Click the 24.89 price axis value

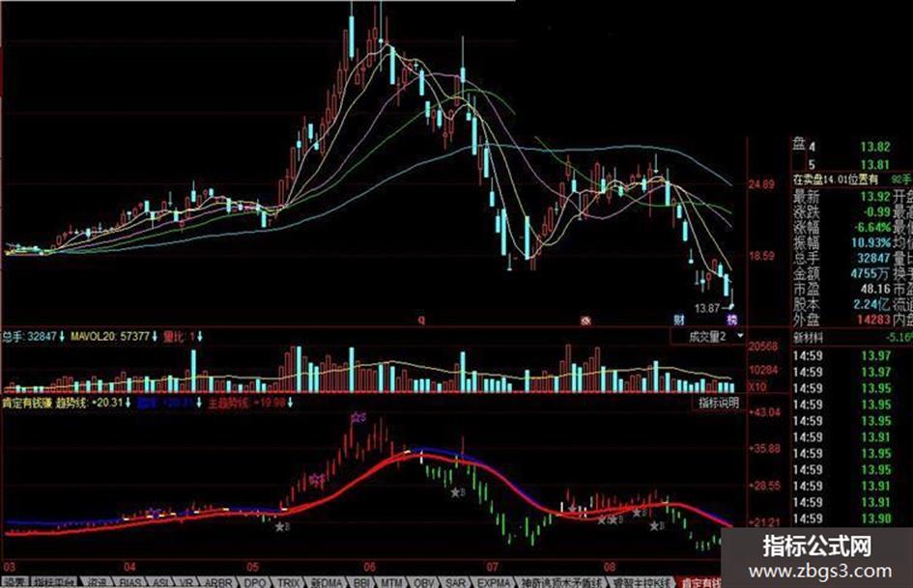761,185
